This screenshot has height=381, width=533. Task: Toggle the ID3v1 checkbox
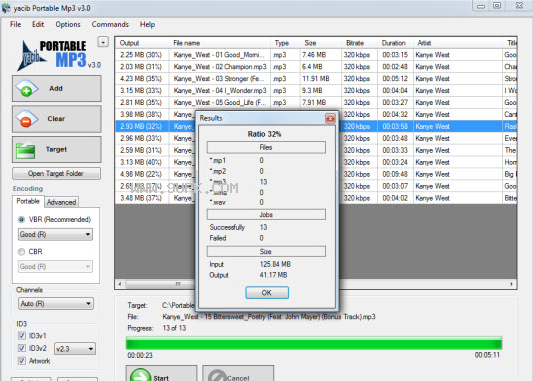click(x=22, y=336)
